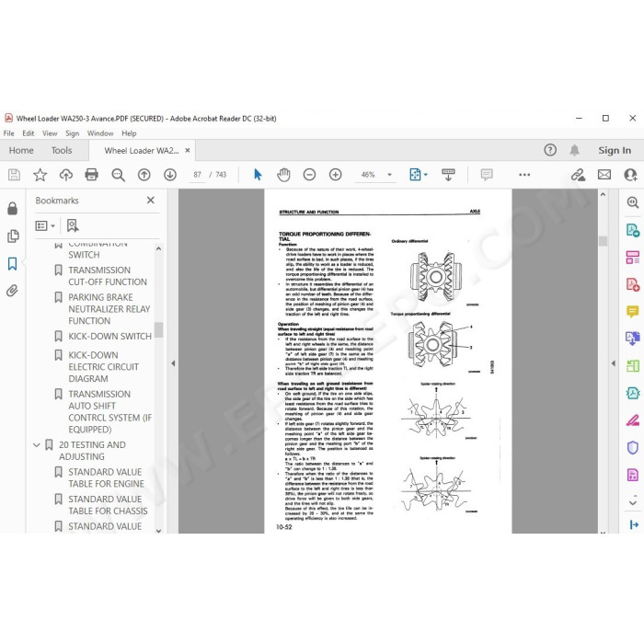Click page number field 87
Viewport: 644px width, 644px height.
(198, 175)
